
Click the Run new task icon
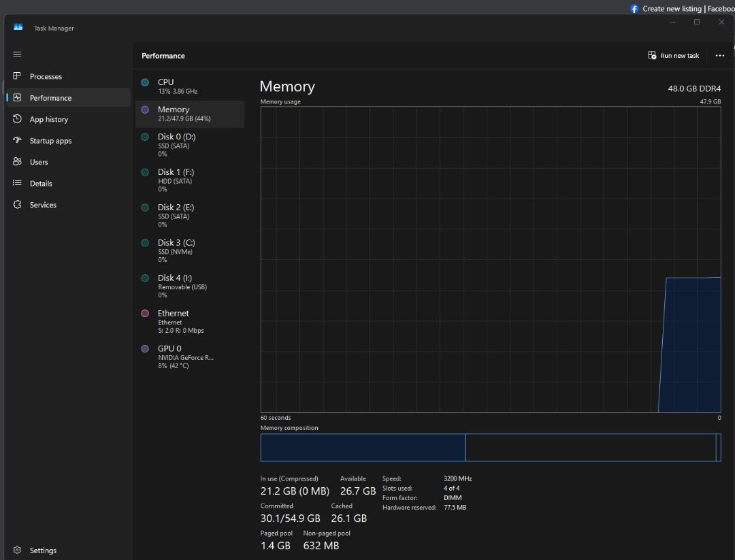(x=651, y=55)
